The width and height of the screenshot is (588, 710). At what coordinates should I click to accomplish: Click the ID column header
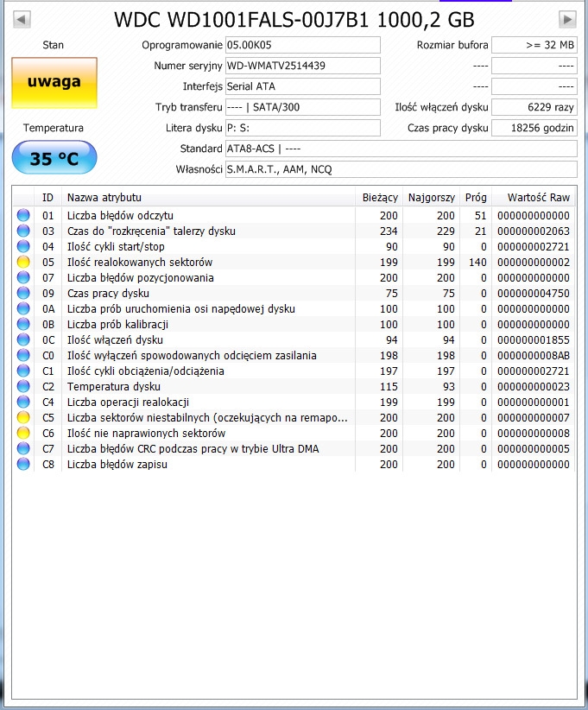point(47,198)
